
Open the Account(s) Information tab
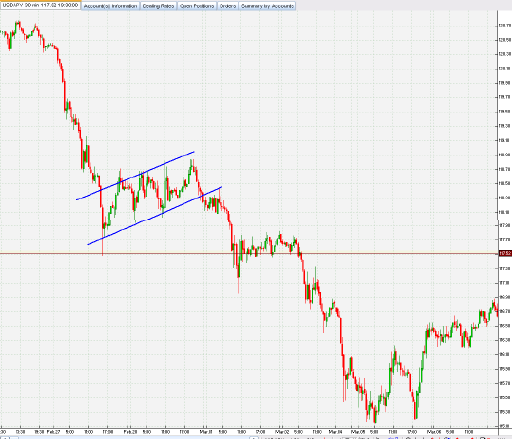pos(110,6)
